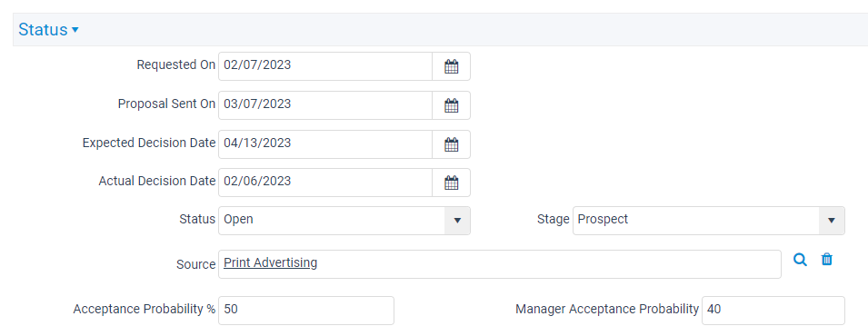Focus the Manager Acceptance Probability field
This screenshot has width=868, height=336.
[x=773, y=311]
